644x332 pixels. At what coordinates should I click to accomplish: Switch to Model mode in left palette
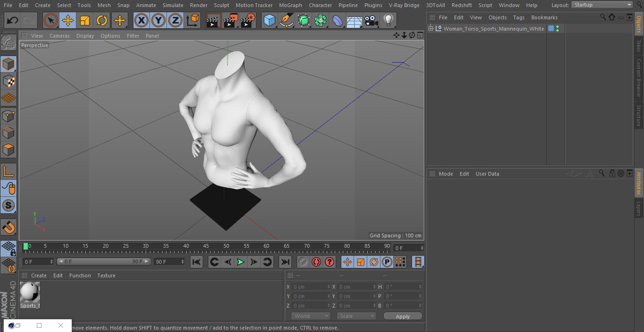pyautogui.click(x=8, y=64)
